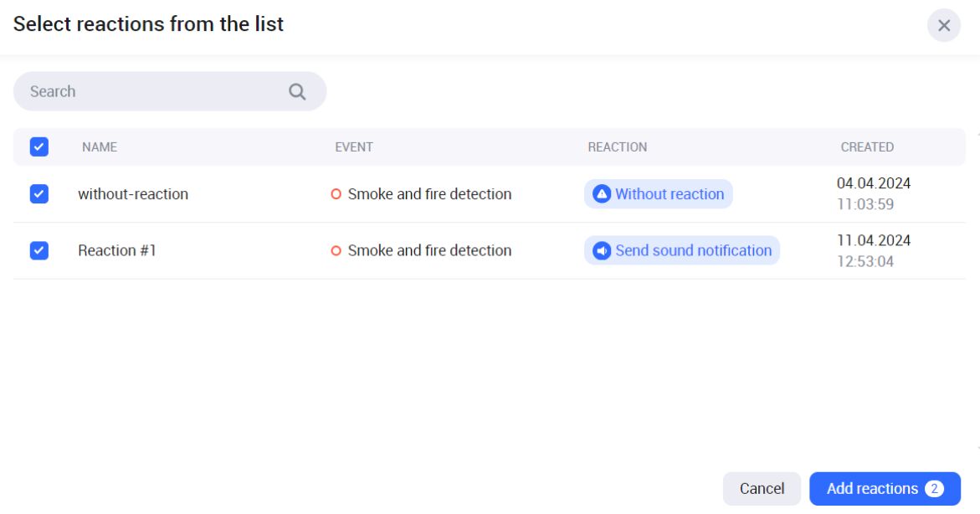The height and width of the screenshot is (514, 980).
Task: Click the count badge on Add reactions
Action: tap(934, 489)
